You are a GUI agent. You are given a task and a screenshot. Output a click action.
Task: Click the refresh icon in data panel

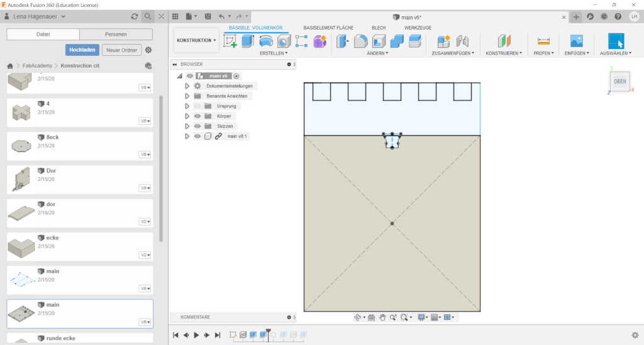tap(135, 16)
